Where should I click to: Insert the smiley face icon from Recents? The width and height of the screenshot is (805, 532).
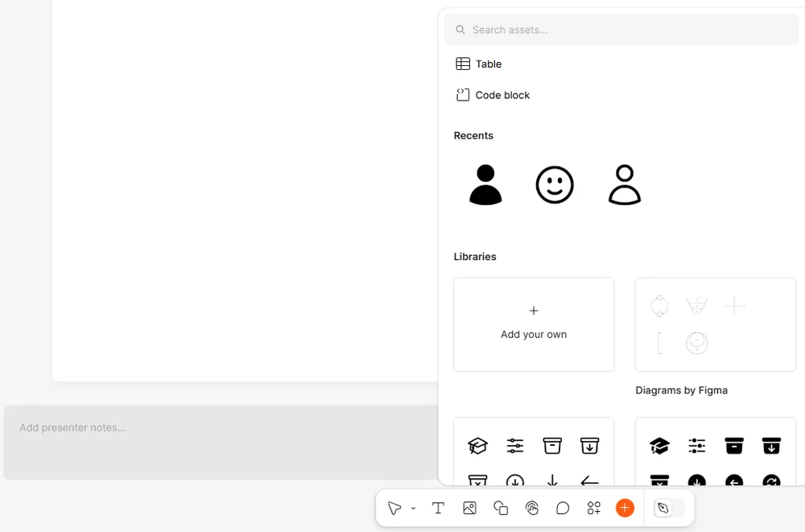555,185
